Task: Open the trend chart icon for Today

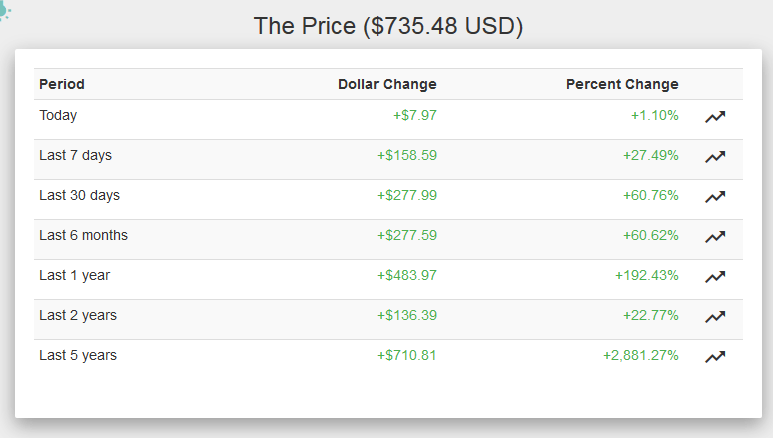Action: (715, 116)
